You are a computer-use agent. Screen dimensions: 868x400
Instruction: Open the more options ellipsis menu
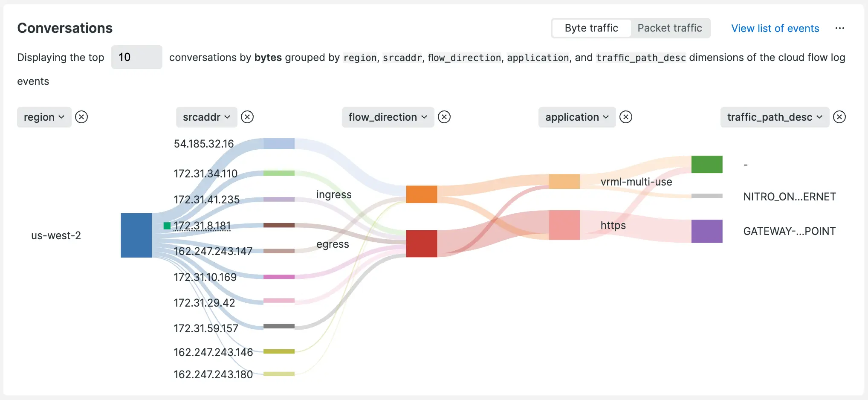click(840, 28)
